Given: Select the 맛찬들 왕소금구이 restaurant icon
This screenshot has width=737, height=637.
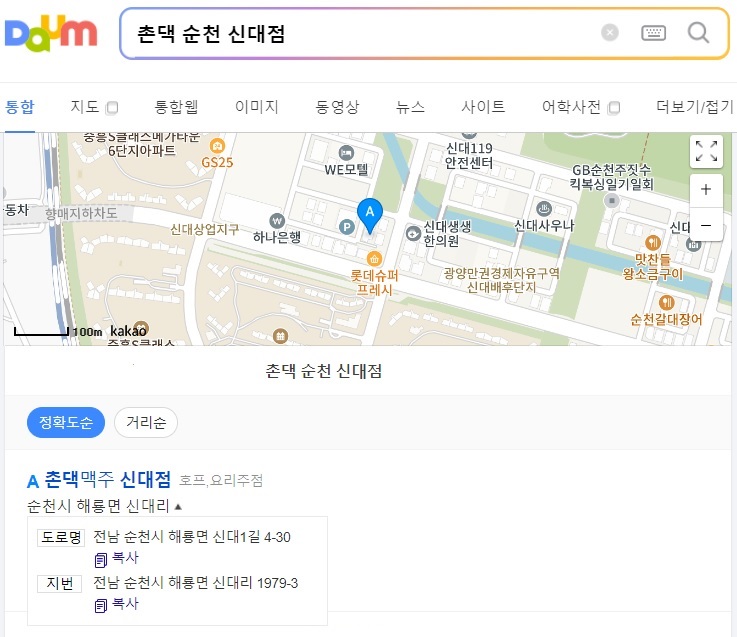Looking at the screenshot, I should click(x=653, y=243).
